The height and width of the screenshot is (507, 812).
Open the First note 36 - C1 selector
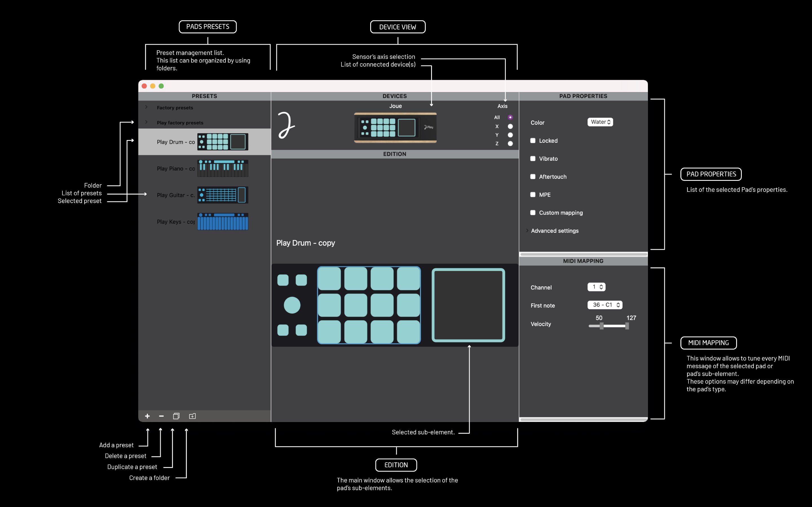click(x=605, y=305)
